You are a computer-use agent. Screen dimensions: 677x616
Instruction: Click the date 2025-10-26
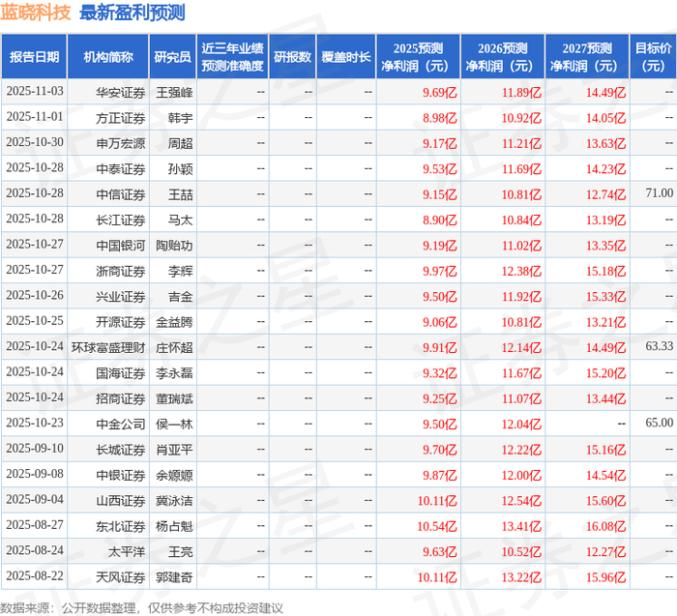pyautogui.click(x=35, y=295)
